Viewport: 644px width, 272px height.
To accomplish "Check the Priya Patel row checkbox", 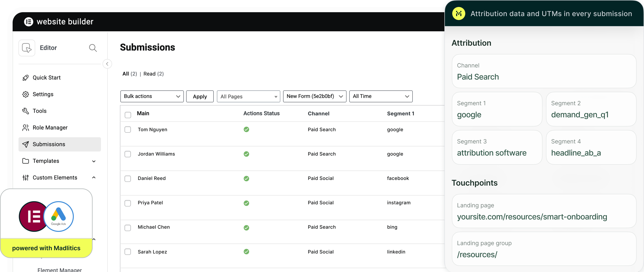I will 128,203.
